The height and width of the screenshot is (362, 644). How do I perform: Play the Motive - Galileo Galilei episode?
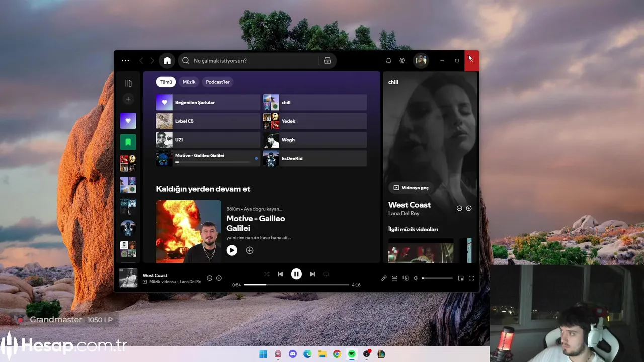232,250
